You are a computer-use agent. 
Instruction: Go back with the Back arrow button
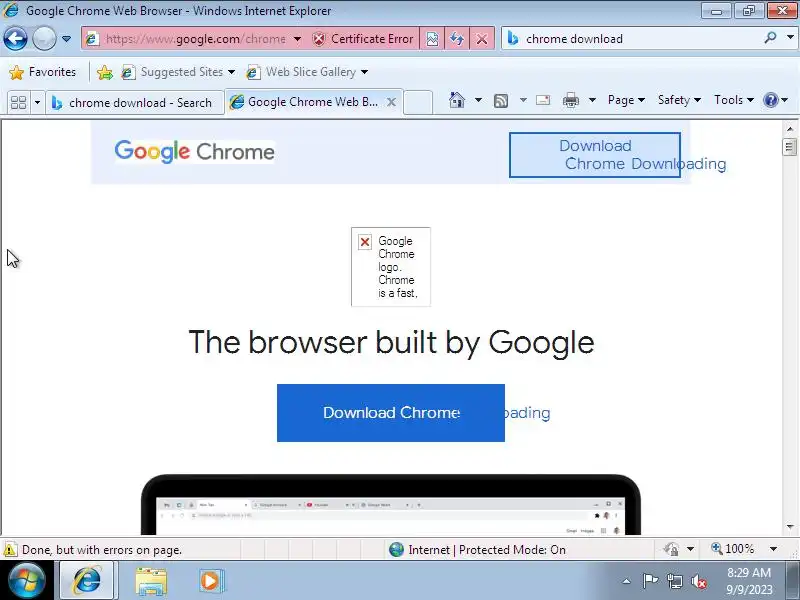[15, 38]
